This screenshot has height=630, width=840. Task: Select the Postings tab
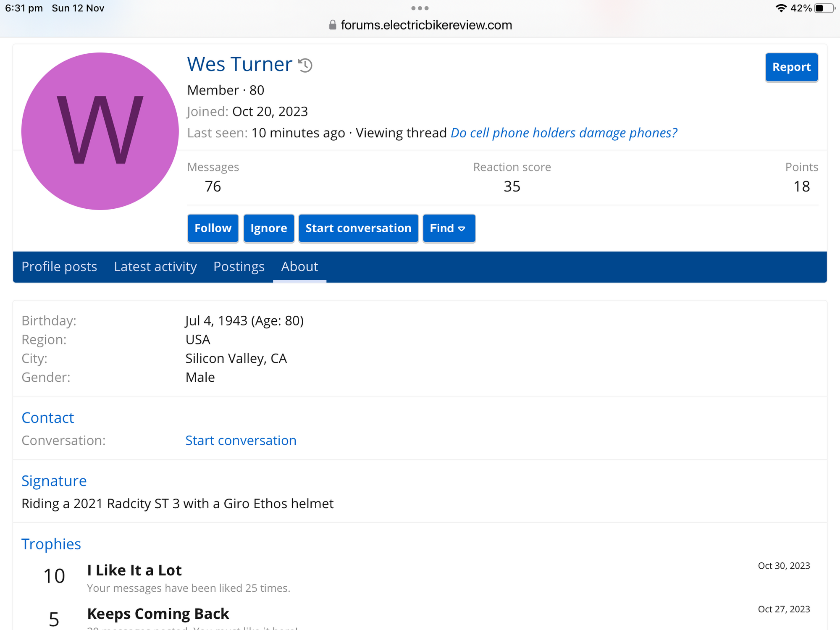tap(239, 267)
